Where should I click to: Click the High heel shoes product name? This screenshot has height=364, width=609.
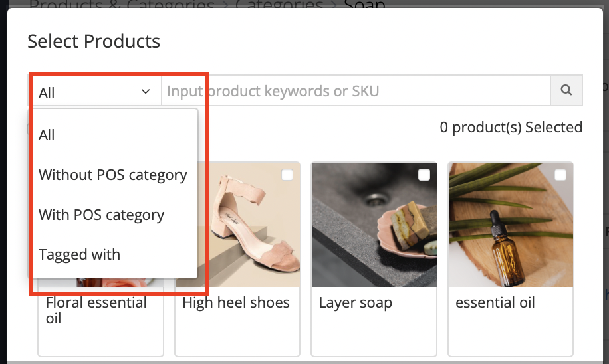236,302
